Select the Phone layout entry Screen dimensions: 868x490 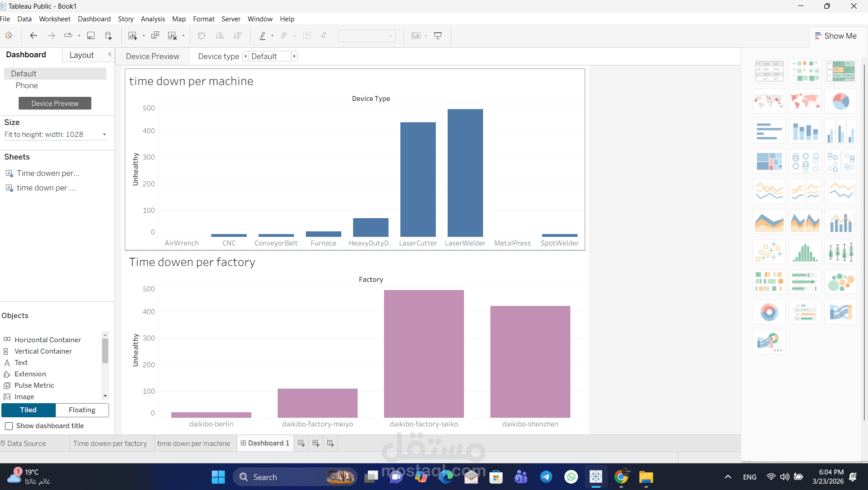(x=27, y=85)
